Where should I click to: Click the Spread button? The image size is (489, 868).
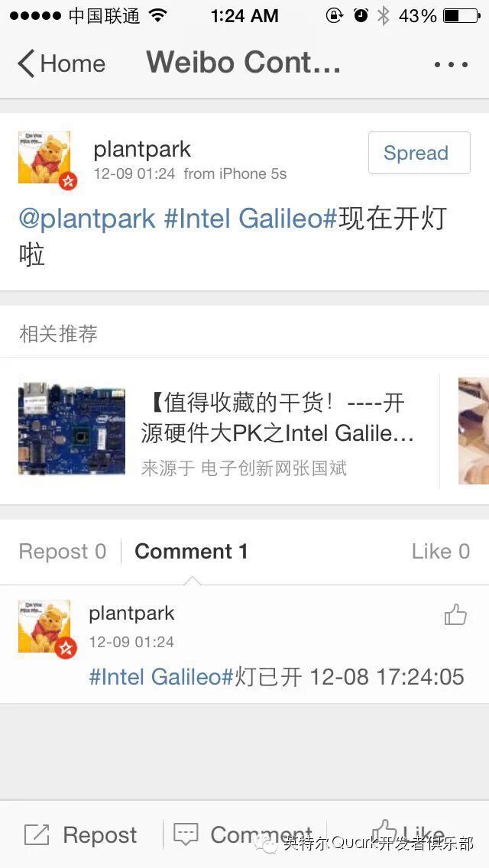[x=419, y=153]
